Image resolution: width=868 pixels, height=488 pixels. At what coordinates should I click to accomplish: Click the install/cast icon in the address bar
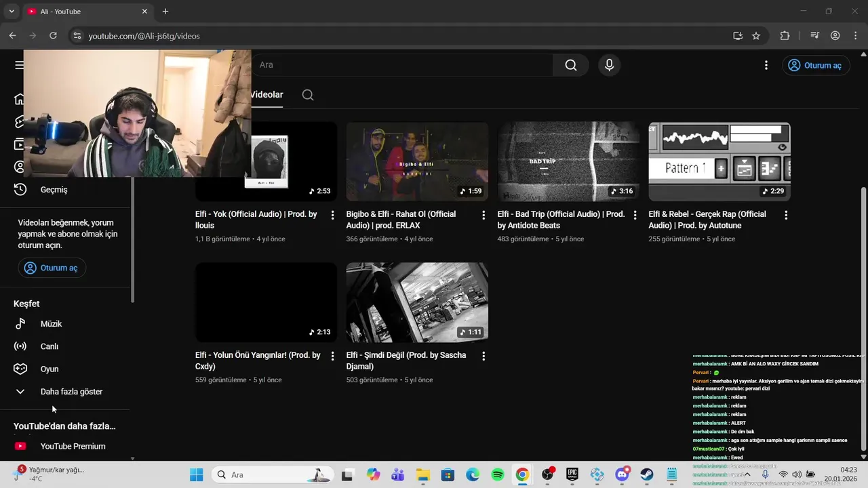click(x=738, y=36)
